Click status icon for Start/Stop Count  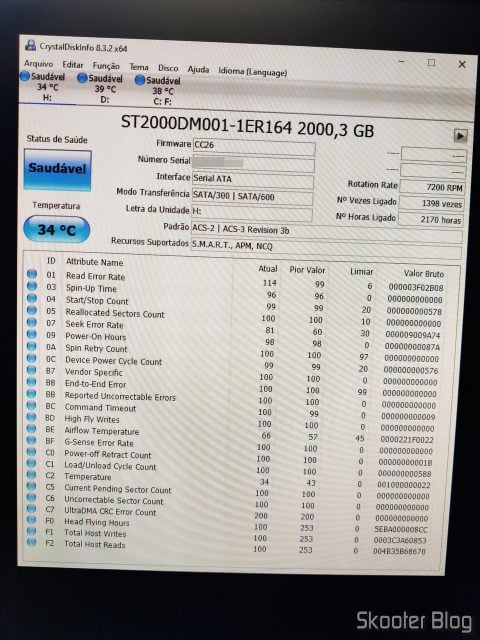(32, 298)
